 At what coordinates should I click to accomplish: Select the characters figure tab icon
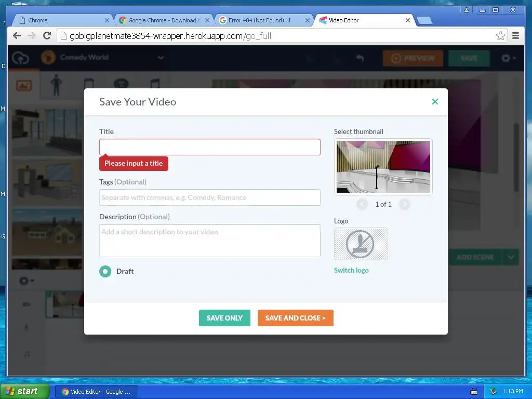[x=56, y=85]
